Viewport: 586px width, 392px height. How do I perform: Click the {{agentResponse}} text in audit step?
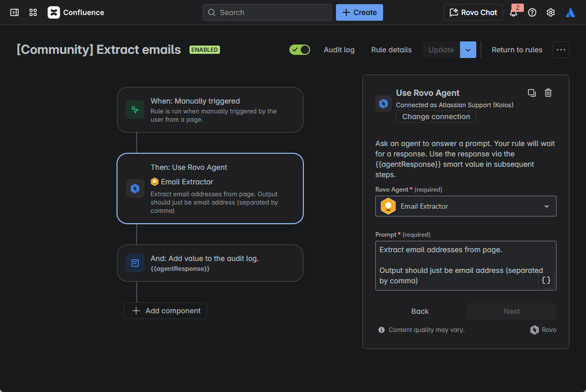pos(180,269)
